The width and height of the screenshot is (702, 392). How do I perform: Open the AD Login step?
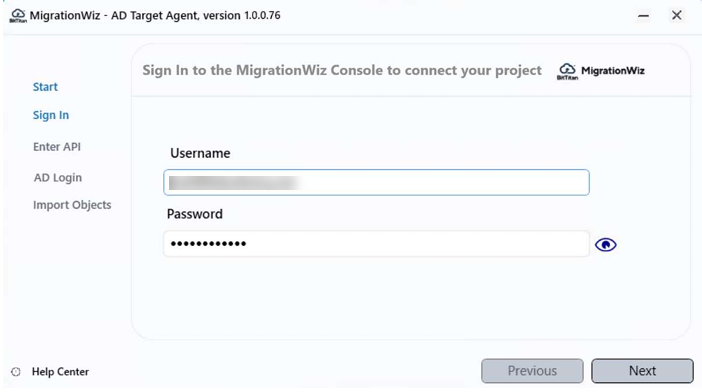click(58, 178)
